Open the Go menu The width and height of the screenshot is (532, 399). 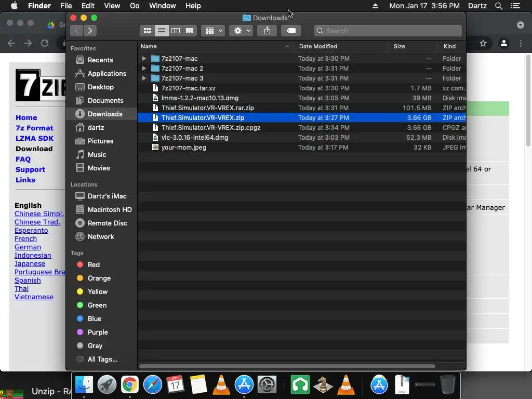(135, 6)
